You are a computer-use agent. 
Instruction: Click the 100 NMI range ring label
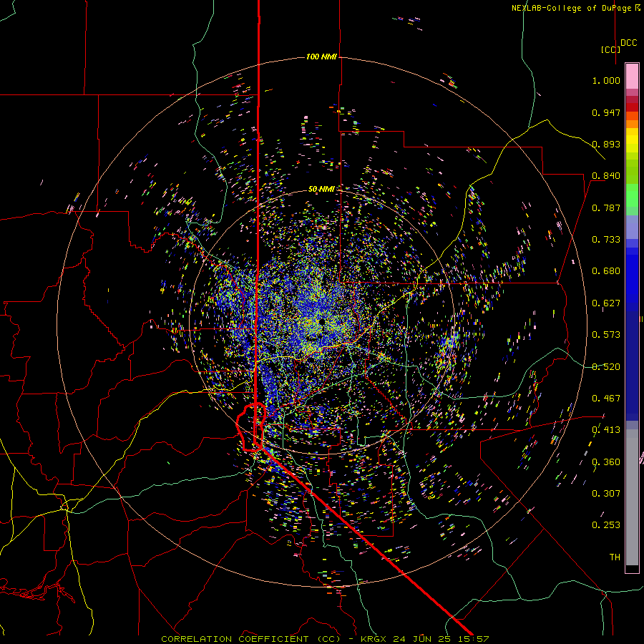click(321, 57)
